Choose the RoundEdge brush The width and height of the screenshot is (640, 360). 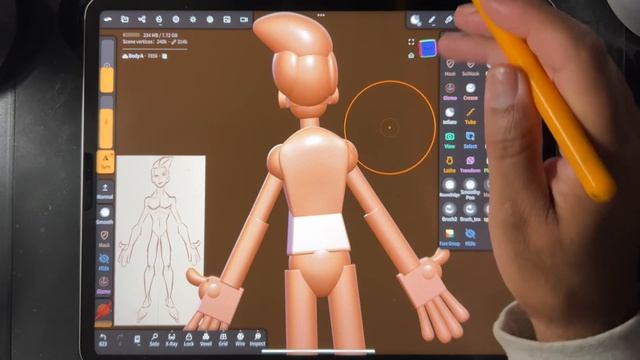(450, 189)
